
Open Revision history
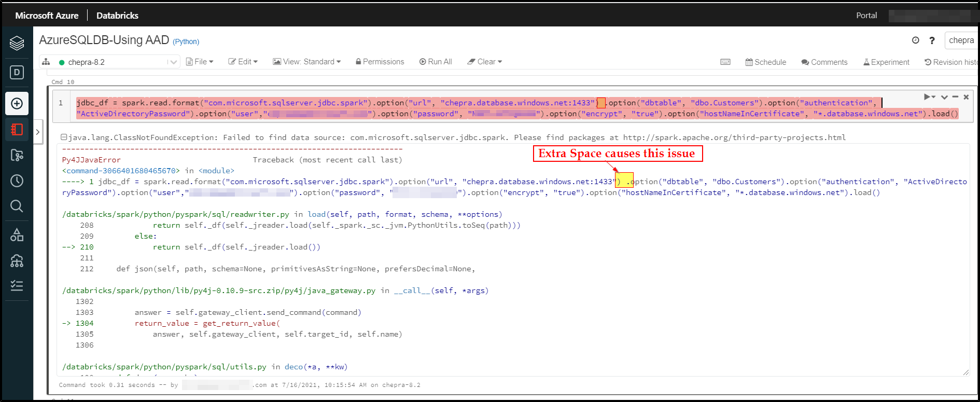(x=951, y=62)
